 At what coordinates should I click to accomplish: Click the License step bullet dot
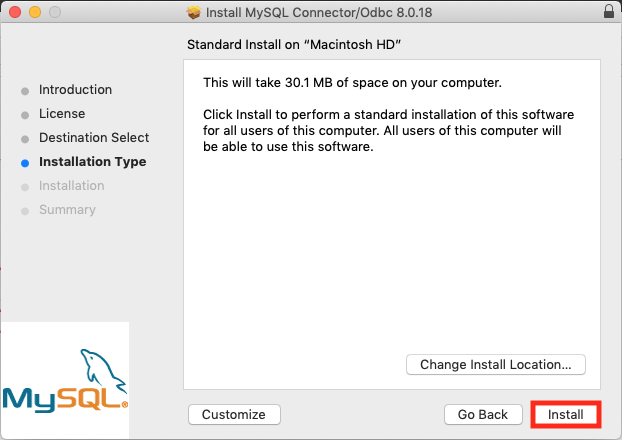click(x=25, y=115)
